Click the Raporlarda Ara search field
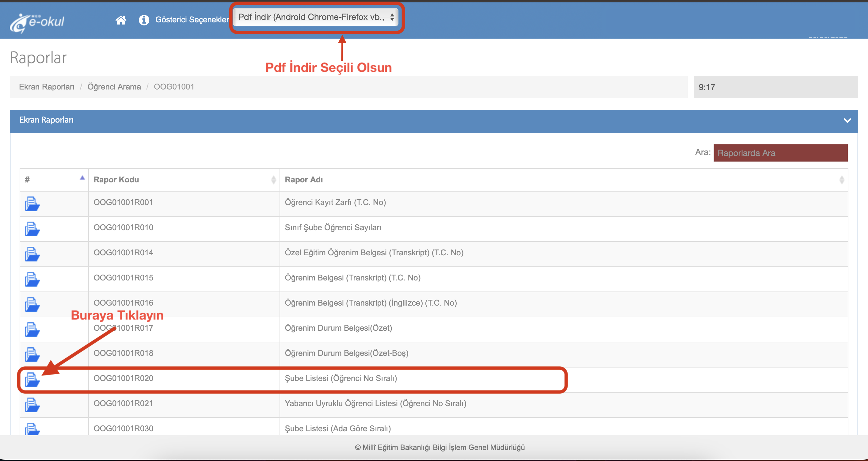868x461 pixels. [x=780, y=153]
